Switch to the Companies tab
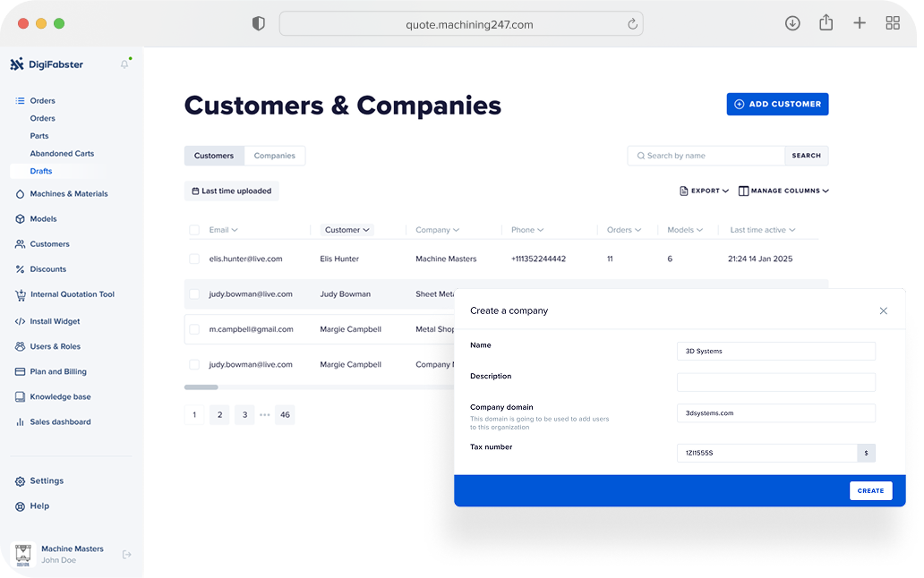The image size is (924, 578). click(275, 156)
